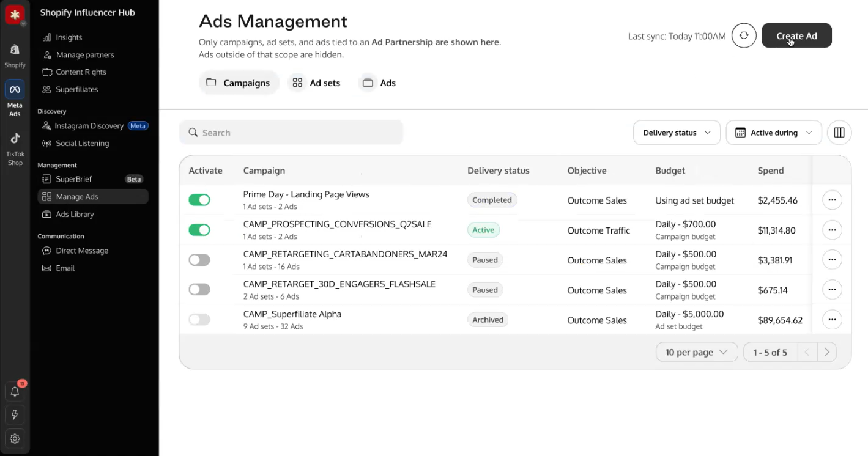868x456 pixels.
Task: Open the column layout settings icon
Action: coord(839,133)
